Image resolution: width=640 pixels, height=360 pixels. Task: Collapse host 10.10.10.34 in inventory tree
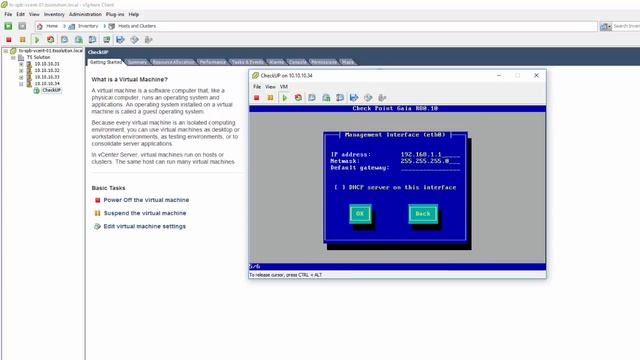[21, 84]
